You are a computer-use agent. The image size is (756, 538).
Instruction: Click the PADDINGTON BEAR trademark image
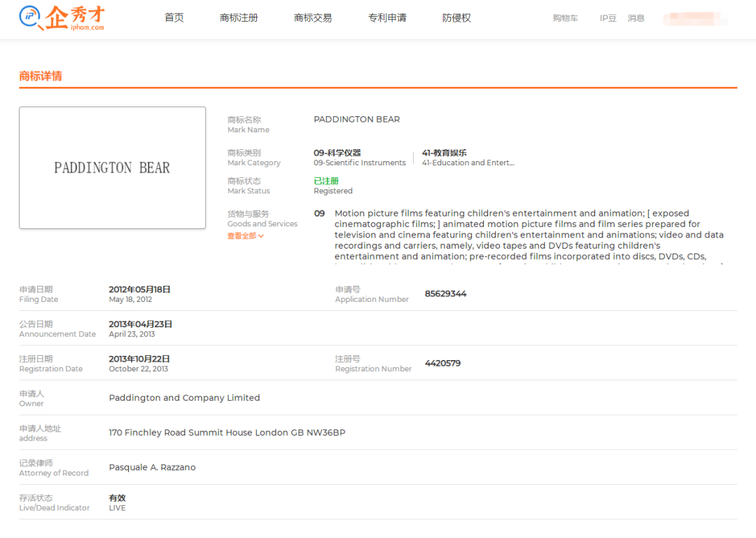[x=112, y=167]
